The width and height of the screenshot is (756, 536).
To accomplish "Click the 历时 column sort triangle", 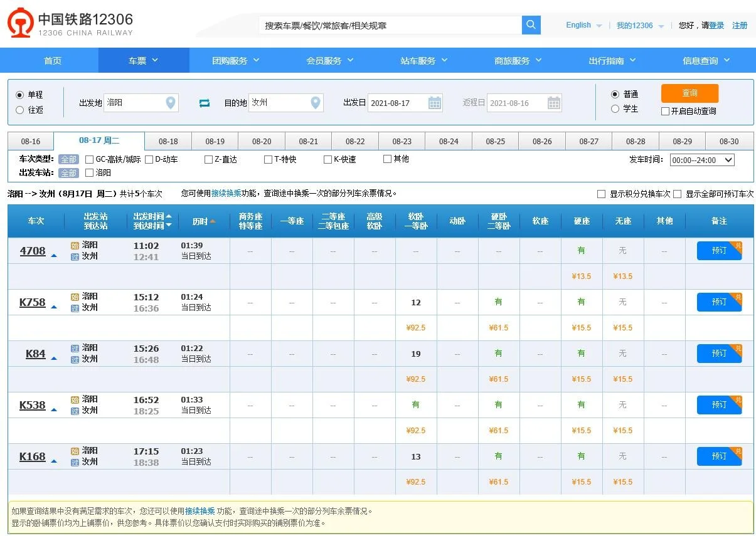I will [x=213, y=221].
